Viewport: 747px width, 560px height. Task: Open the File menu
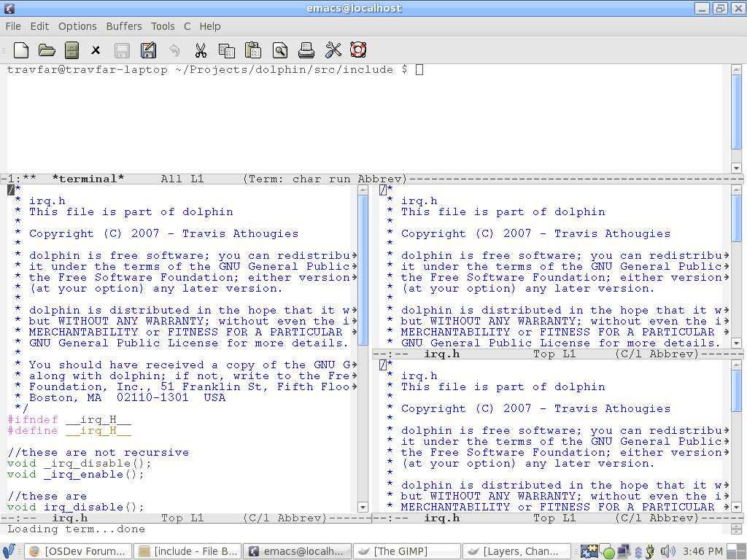pyautogui.click(x=13, y=26)
